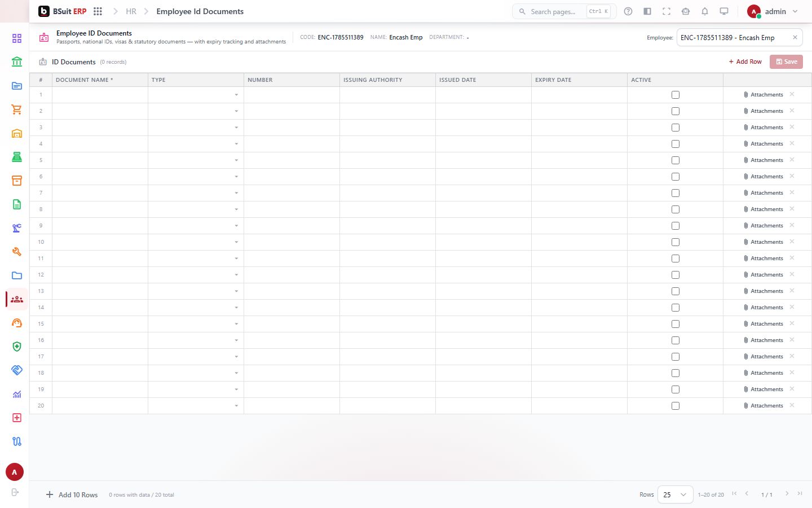Open the help question mark icon

(628, 11)
